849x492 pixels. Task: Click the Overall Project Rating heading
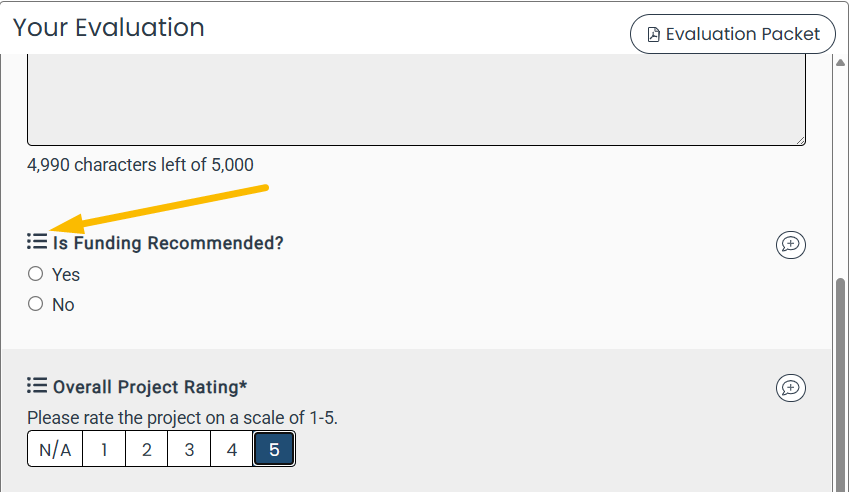tap(150, 387)
